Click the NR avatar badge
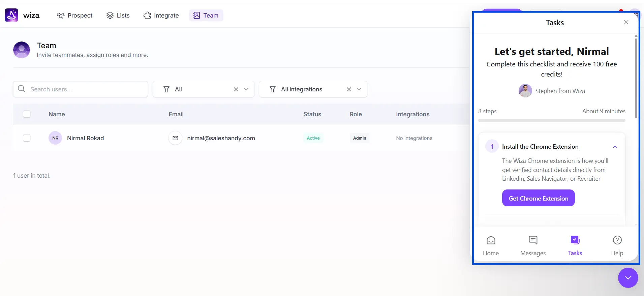 55,138
